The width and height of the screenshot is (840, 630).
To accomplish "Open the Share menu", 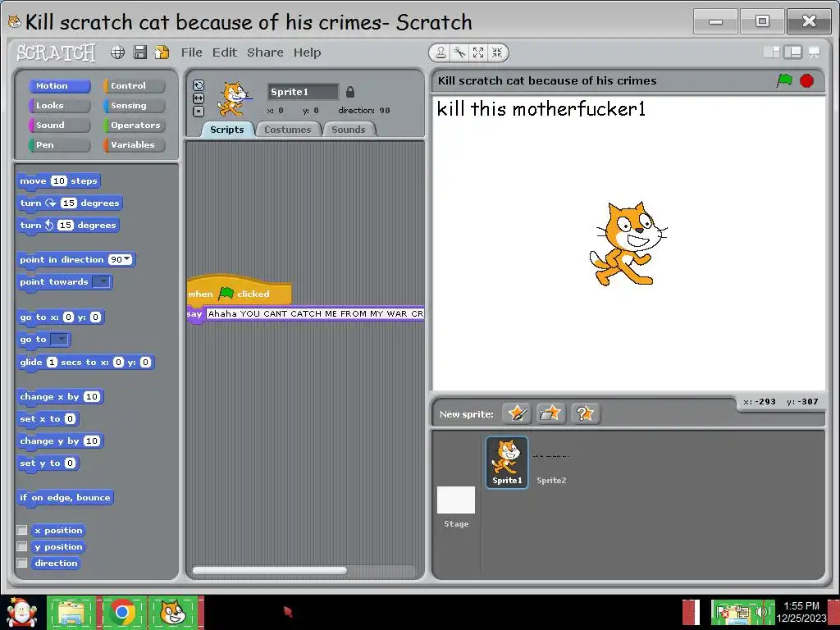I will [265, 52].
